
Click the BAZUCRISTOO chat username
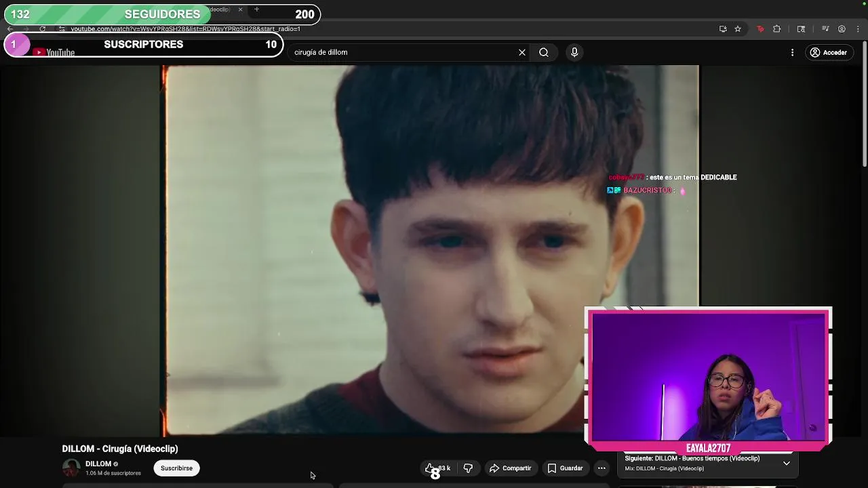[x=647, y=190]
